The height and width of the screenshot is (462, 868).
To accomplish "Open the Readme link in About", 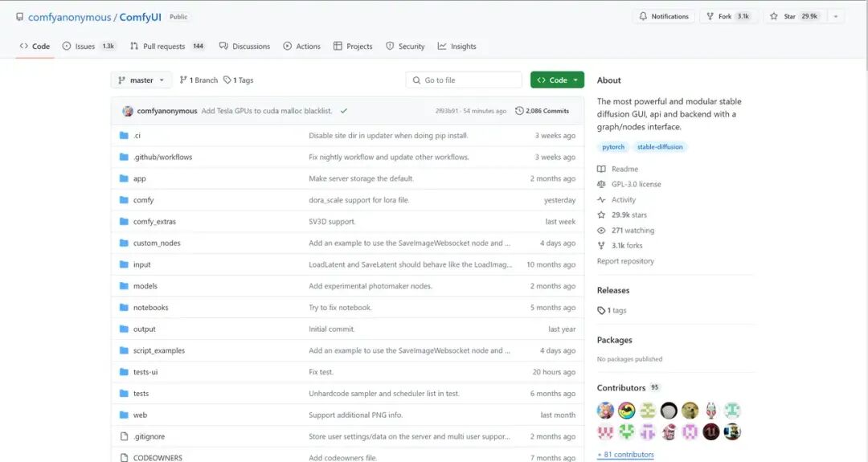I will pos(618,170).
